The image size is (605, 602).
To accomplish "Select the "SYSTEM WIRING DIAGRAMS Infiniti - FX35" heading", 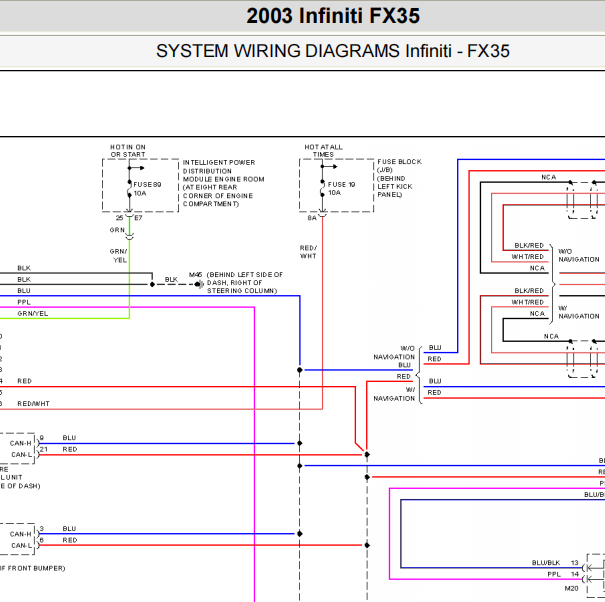I will [333, 51].
